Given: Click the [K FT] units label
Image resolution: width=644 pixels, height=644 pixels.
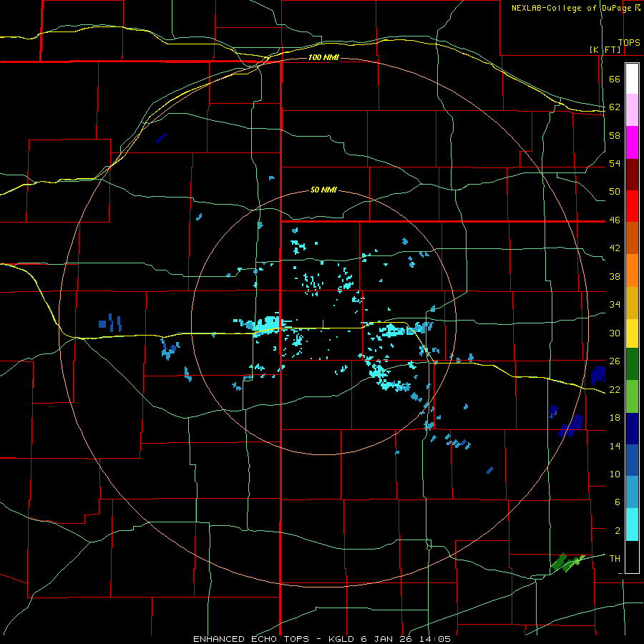Looking at the screenshot, I should click(605, 49).
